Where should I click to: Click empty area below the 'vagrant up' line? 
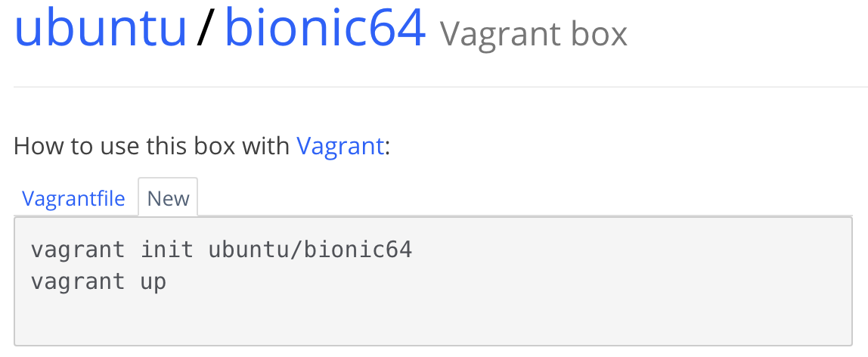pos(222,321)
